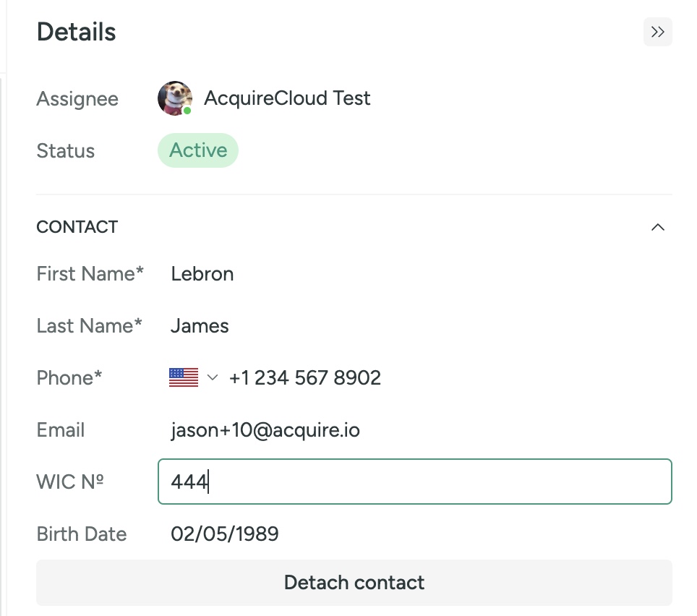Screen dimensions: 697x616
Task: Click the Details panel heading
Action: click(77, 32)
